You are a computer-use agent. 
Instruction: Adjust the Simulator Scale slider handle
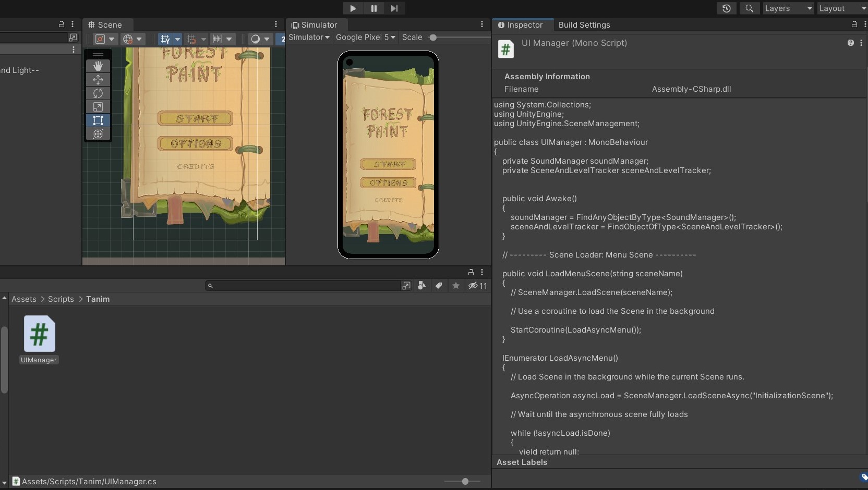point(432,38)
